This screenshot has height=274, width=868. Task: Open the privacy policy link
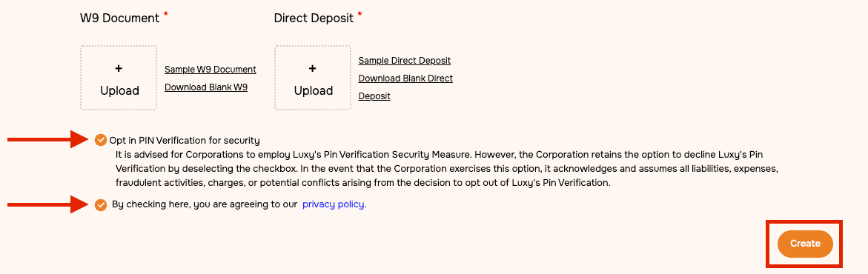[x=334, y=204]
